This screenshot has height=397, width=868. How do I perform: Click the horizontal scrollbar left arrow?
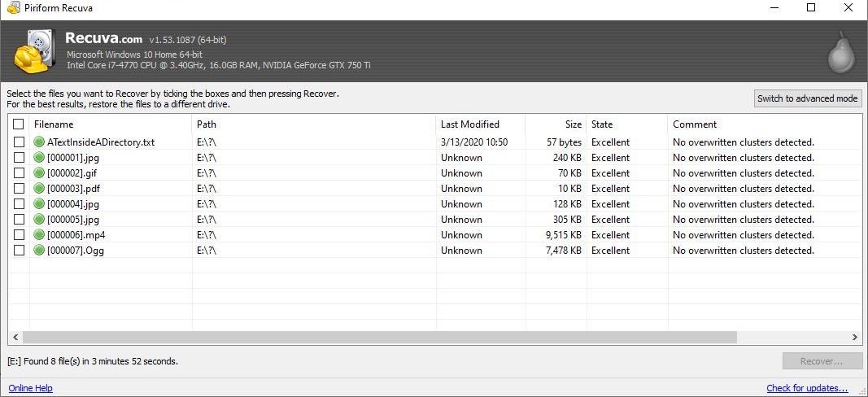(x=15, y=337)
